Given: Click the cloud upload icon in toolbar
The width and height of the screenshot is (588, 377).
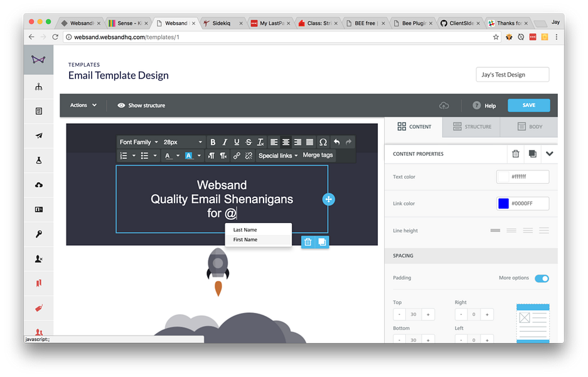Looking at the screenshot, I should pyautogui.click(x=444, y=106).
